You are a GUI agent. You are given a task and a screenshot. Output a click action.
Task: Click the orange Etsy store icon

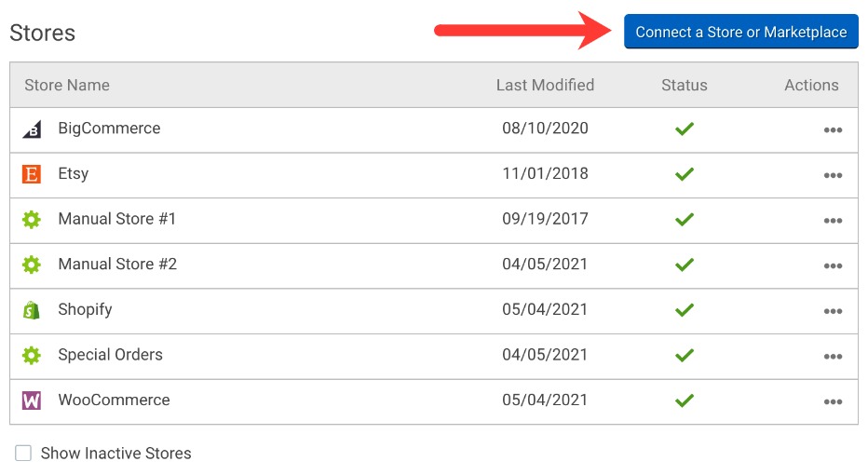tap(32, 174)
